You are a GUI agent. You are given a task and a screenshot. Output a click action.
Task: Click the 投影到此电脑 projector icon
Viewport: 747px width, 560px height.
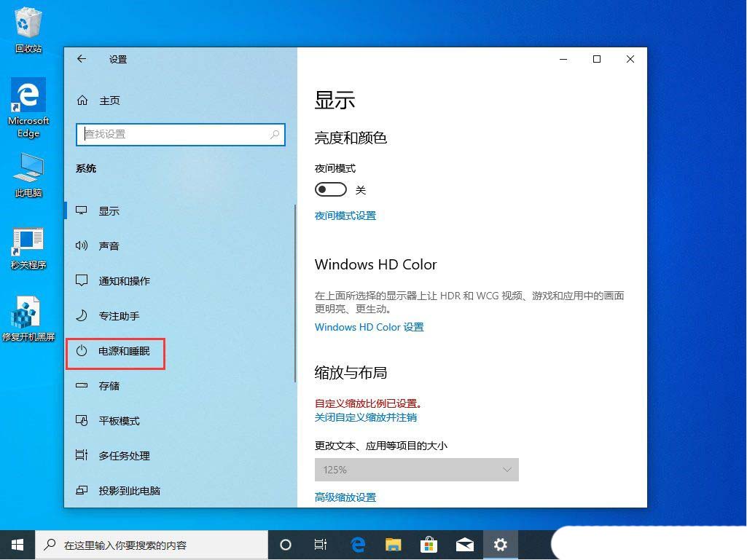(x=82, y=490)
